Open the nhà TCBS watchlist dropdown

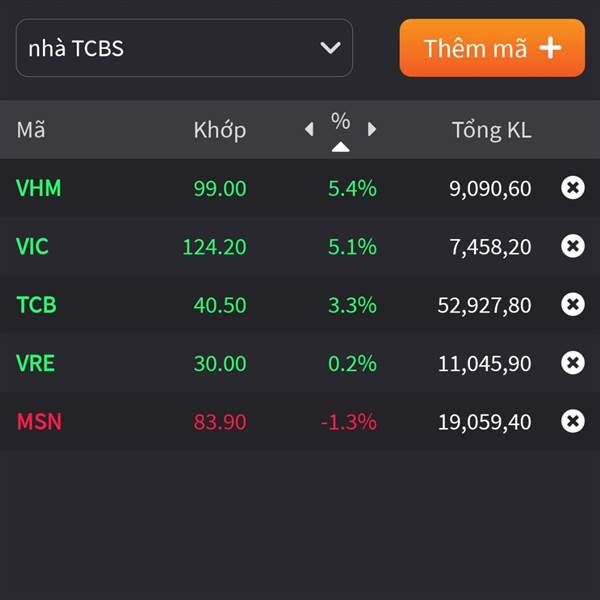(184, 48)
